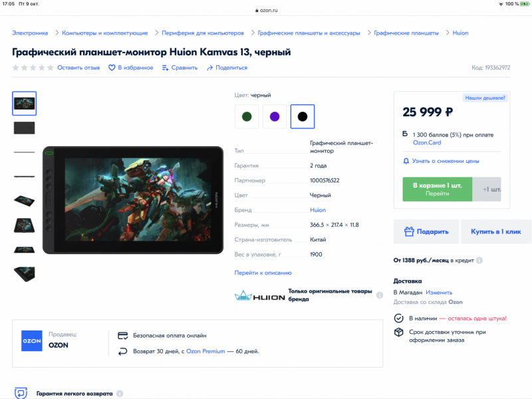Add product via В избранное
Image resolution: width=532 pixels, height=399 pixels.
click(x=136, y=68)
